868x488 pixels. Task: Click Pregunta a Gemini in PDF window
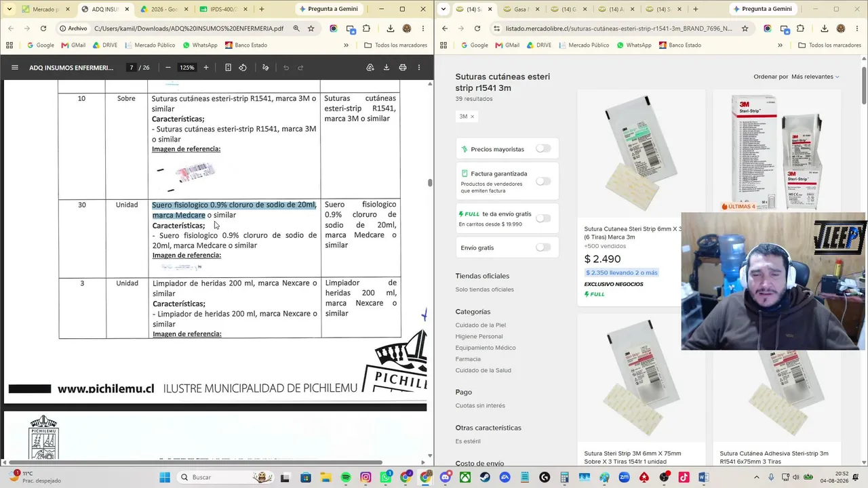click(x=328, y=9)
